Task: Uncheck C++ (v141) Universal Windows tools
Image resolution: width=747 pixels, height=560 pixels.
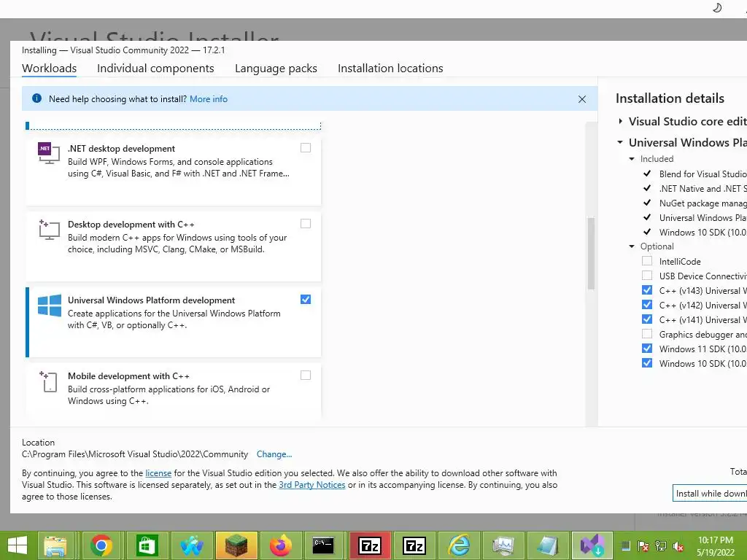Action: click(x=647, y=319)
